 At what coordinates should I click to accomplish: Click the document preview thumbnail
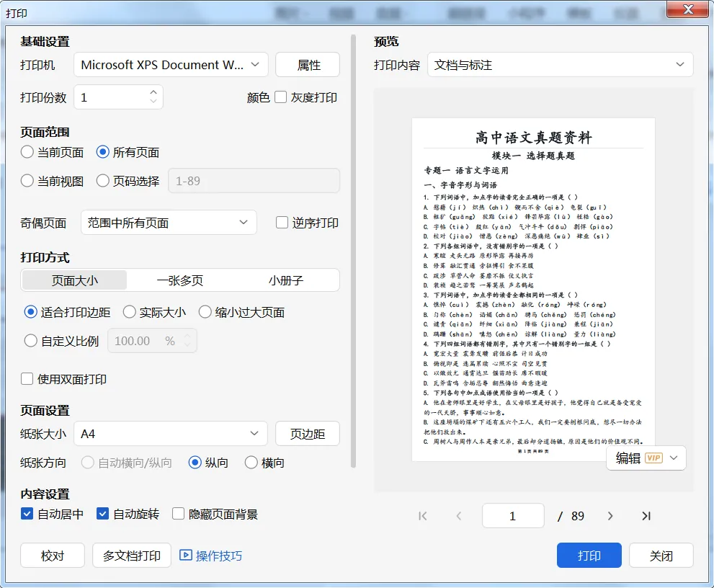click(x=533, y=289)
